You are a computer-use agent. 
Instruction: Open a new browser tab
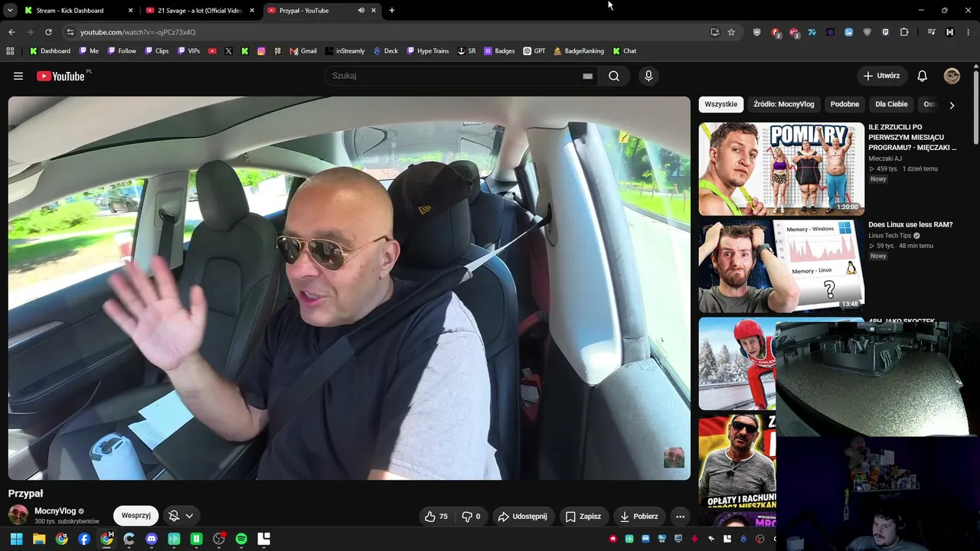click(x=392, y=11)
